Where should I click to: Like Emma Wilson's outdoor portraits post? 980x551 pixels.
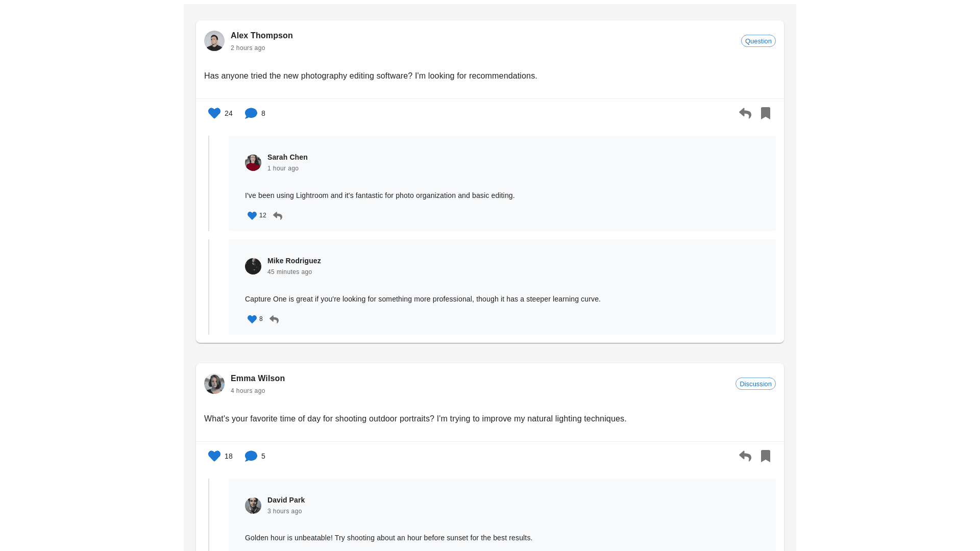[x=214, y=456]
